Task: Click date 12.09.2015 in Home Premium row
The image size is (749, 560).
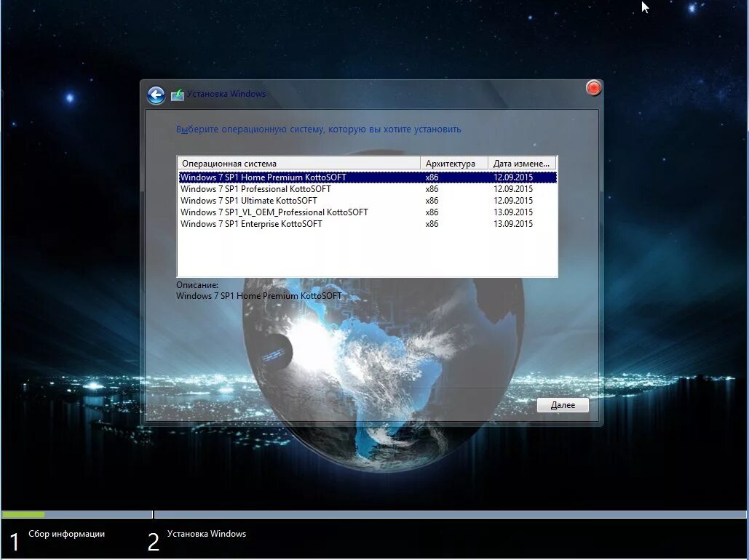Action: click(513, 177)
